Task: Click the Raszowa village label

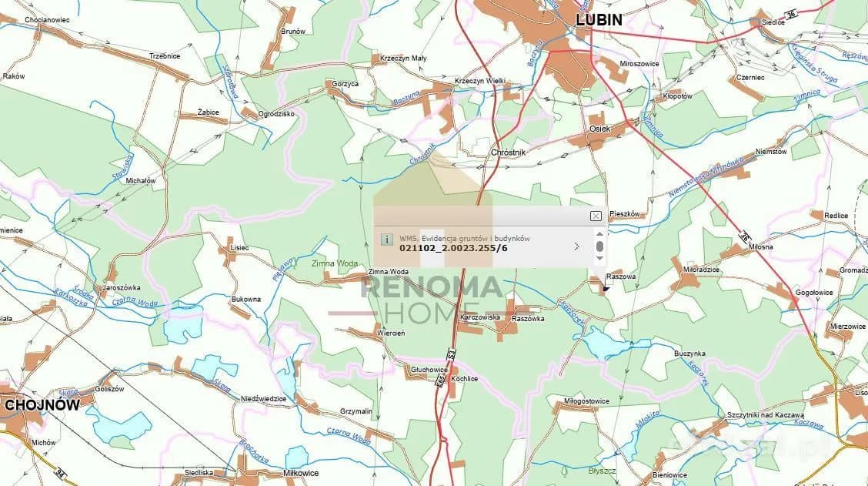Action: (620, 277)
